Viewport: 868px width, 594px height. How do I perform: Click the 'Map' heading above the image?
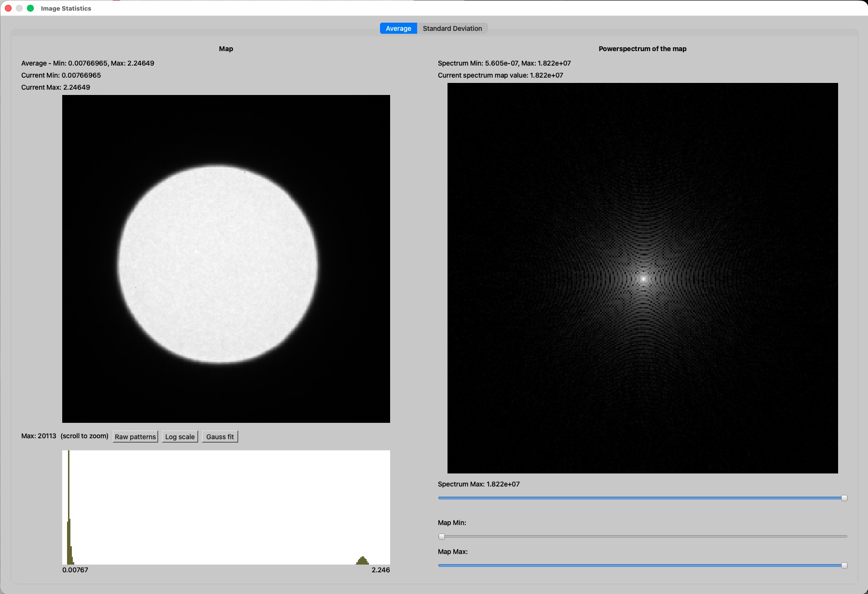(x=226, y=49)
